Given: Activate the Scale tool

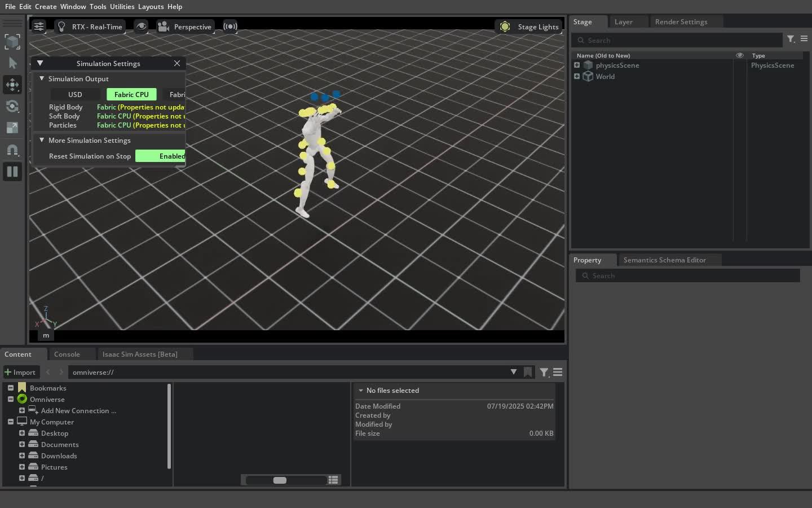Looking at the screenshot, I should point(12,128).
